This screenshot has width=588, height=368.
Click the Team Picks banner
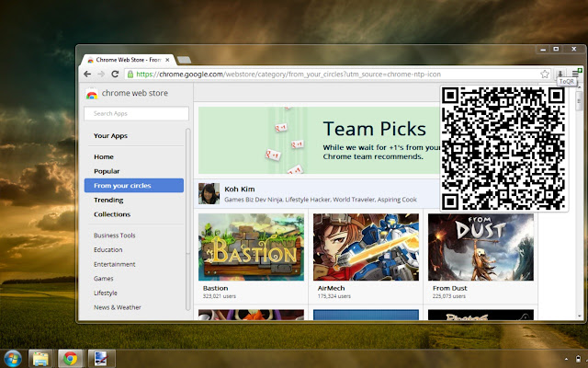(x=319, y=140)
